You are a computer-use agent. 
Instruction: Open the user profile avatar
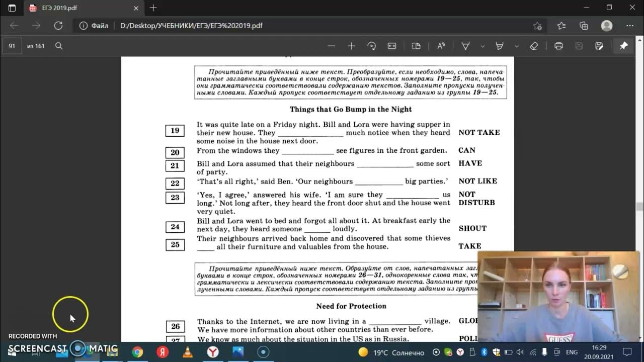coord(607,26)
